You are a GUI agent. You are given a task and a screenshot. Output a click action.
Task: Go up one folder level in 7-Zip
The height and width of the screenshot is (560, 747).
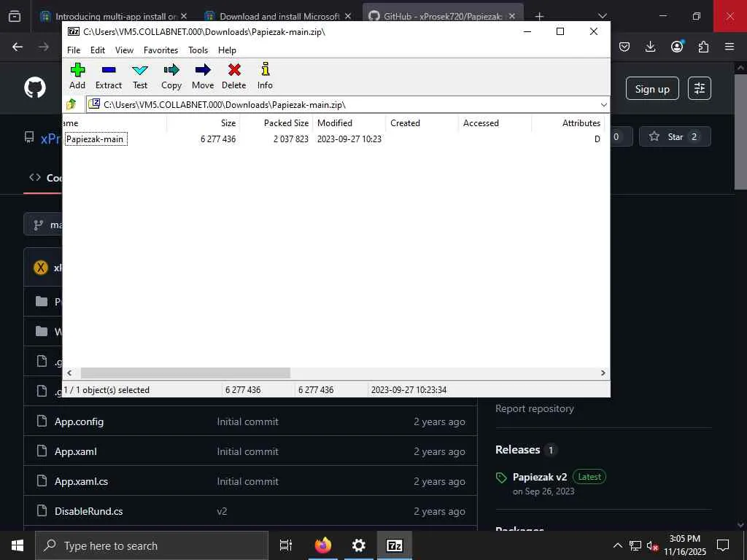[x=71, y=104]
